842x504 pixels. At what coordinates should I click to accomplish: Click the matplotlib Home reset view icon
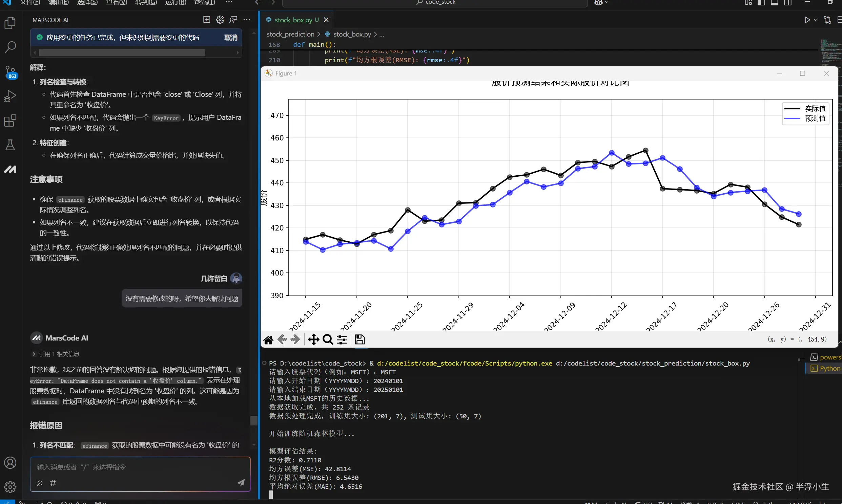[268, 339]
